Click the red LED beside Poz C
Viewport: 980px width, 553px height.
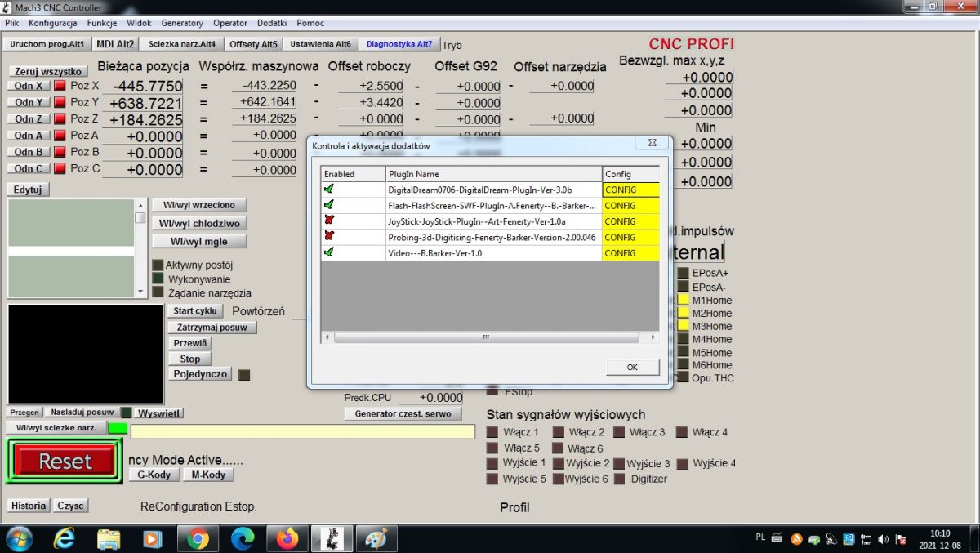pos(59,169)
